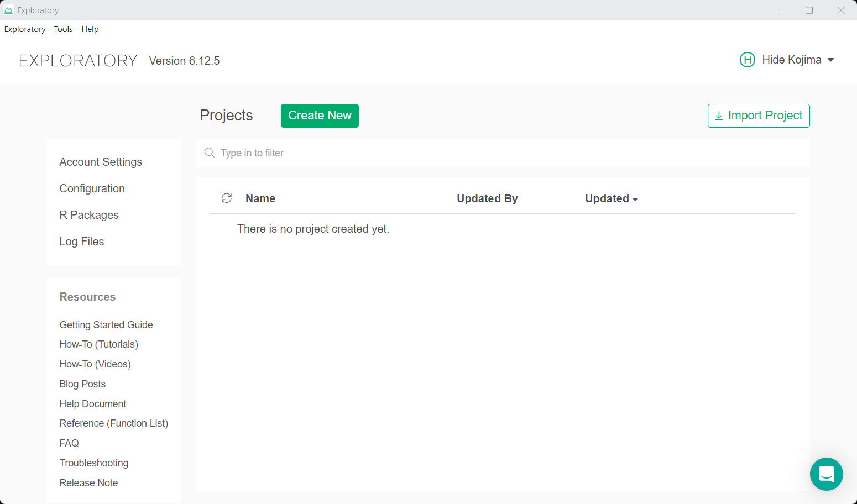View Log Files from the sidebar

click(82, 242)
